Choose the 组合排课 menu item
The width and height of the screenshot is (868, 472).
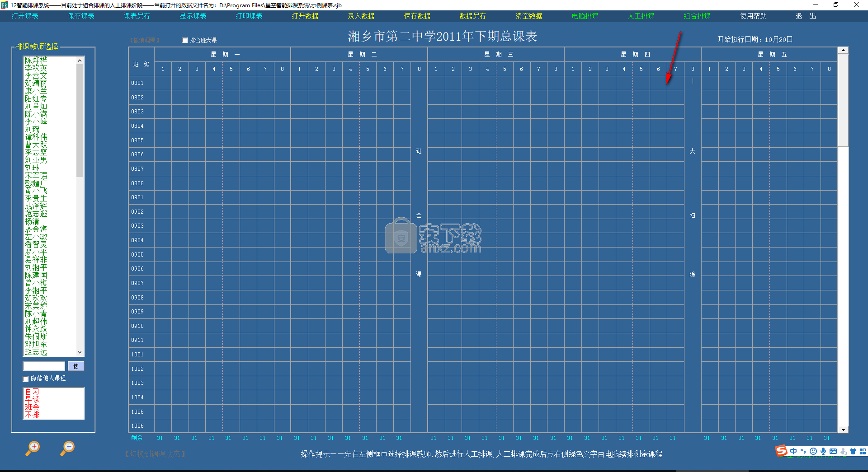[697, 16]
